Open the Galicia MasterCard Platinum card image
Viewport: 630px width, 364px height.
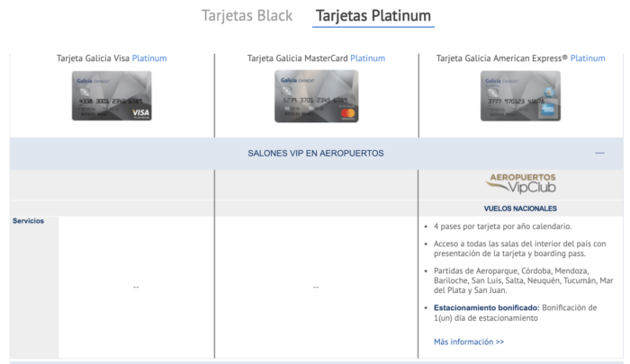(316, 96)
